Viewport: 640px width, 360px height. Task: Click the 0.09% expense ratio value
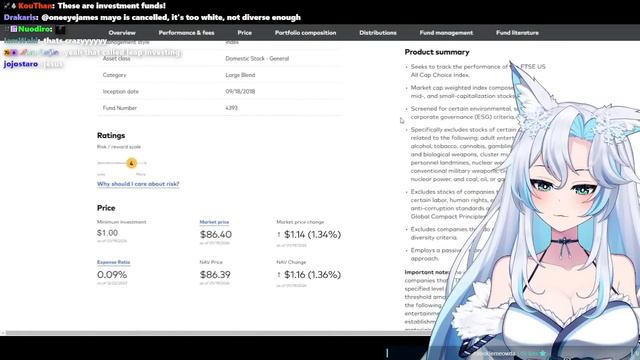(112, 275)
